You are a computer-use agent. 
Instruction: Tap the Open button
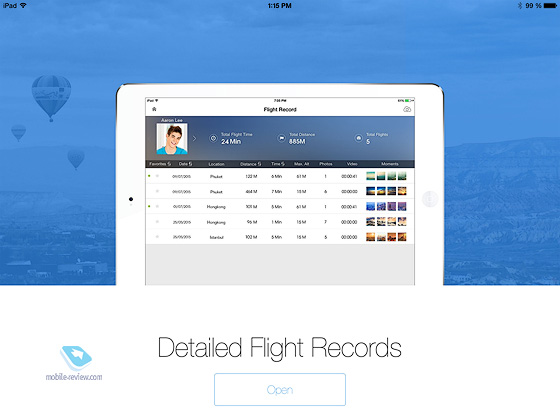(280, 389)
